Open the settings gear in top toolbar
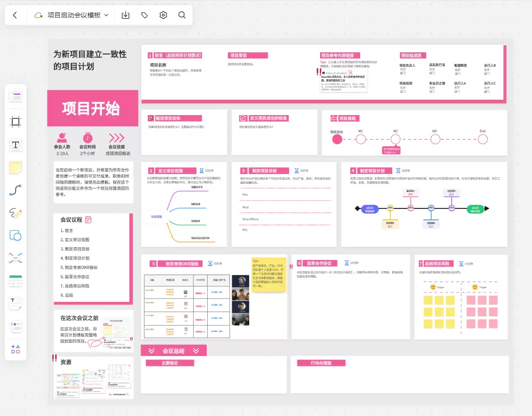 point(163,15)
